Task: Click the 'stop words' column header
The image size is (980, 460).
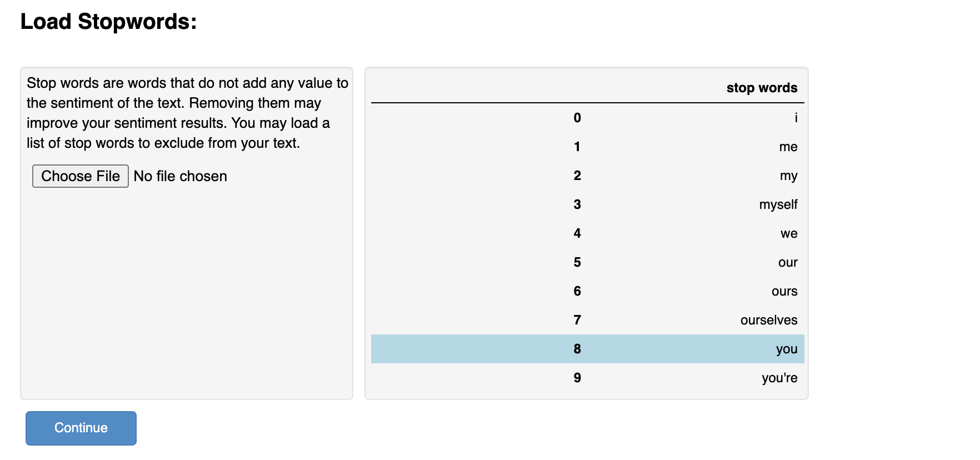Action: pyautogui.click(x=762, y=88)
